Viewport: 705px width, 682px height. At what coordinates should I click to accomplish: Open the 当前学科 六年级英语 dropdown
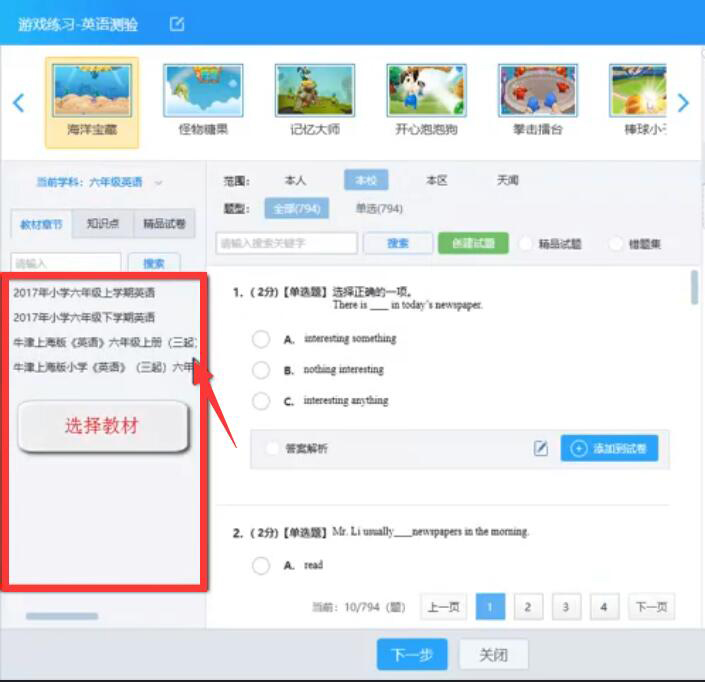tap(99, 182)
